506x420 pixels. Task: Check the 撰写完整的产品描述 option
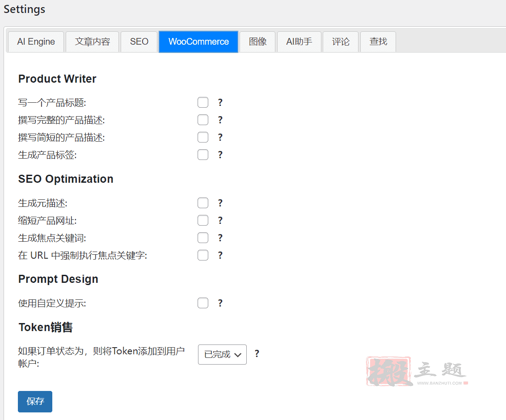tap(203, 120)
